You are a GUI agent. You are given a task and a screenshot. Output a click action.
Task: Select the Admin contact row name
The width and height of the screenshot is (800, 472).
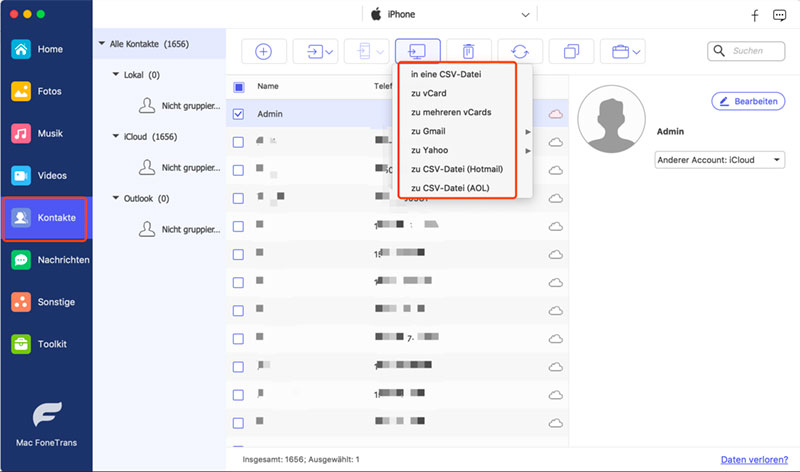click(270, 114)
